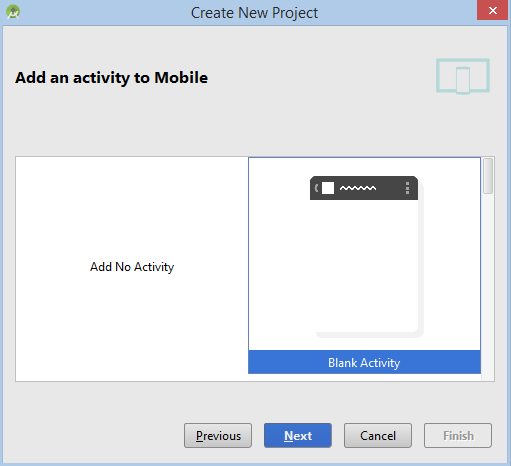511x466 pixels.
Task: Click the activity list scrollbar thumb
Action: (488, 176)
